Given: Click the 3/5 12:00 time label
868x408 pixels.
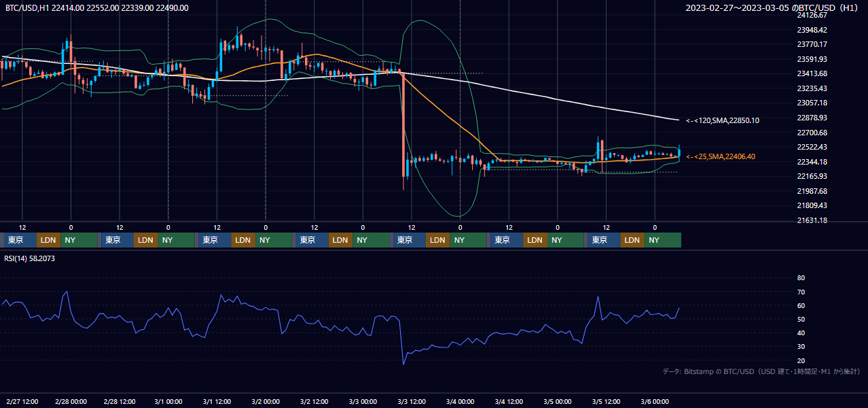Looking at the screenshot, I should (607, 401).
